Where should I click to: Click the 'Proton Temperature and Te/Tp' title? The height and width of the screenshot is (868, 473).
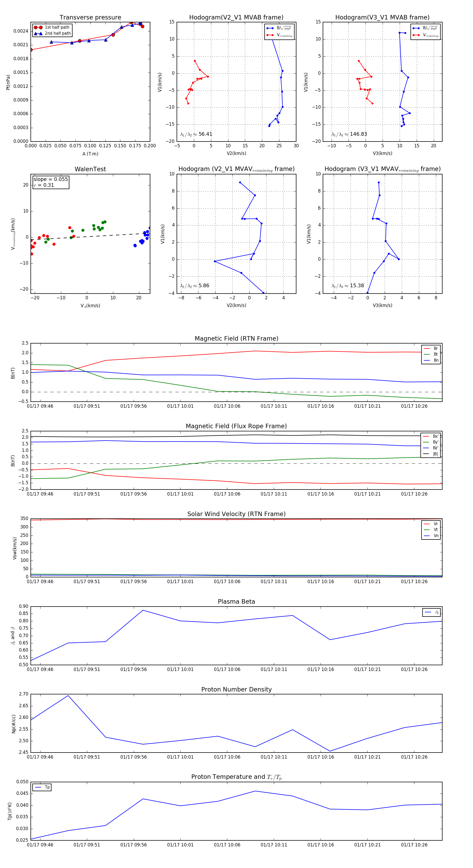236,777
